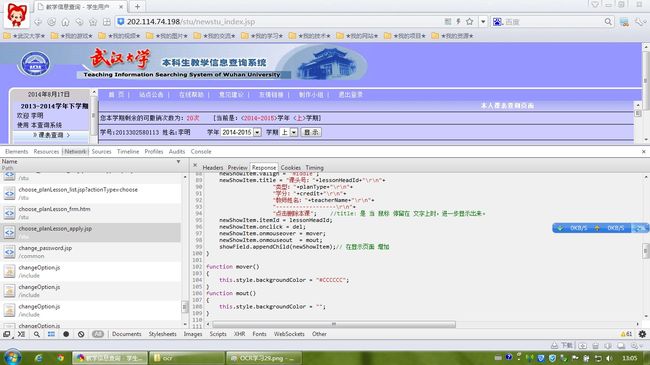Click the volume icon in system tray

coord(609,358)
